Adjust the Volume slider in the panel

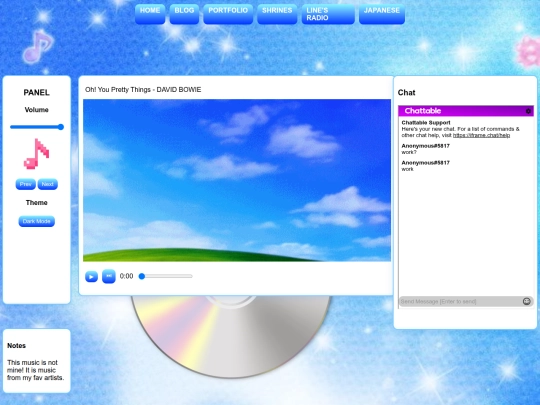click(37, 127)
